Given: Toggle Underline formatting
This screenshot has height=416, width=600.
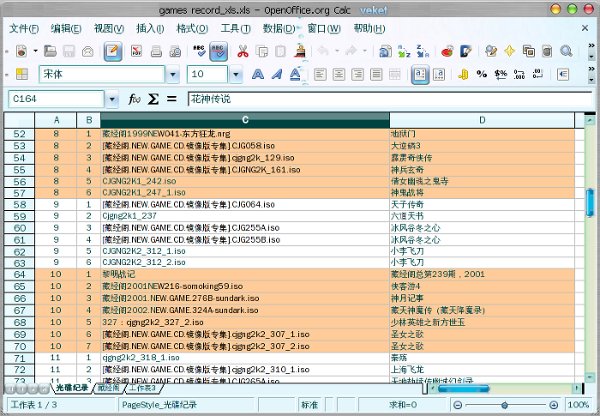Looking at the screenshot, I should tap(295, 74).
